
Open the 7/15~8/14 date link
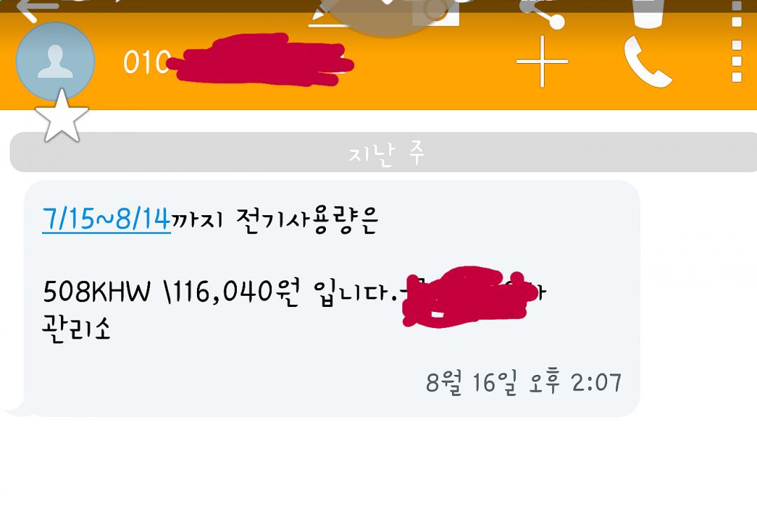[x=107, y=219]
